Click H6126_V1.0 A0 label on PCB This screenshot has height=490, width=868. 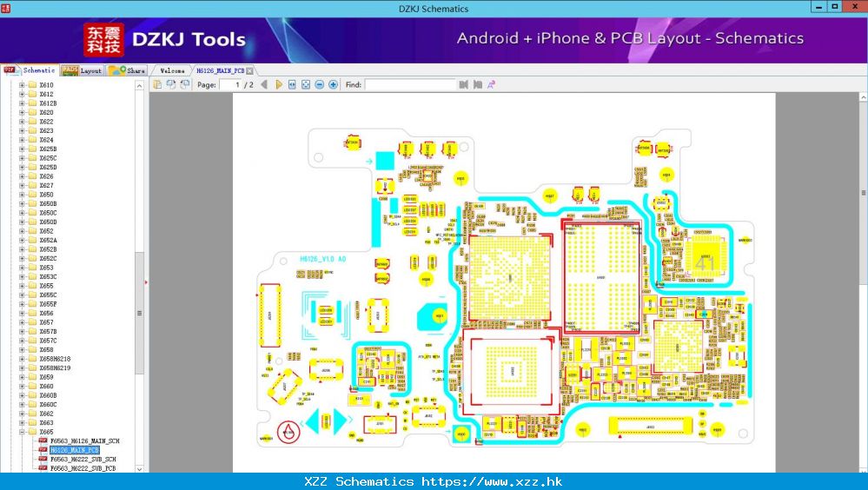[x=322, y=259]
